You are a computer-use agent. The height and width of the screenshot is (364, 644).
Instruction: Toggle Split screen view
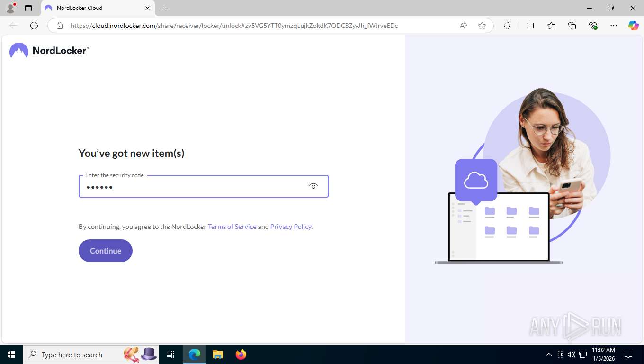click(530, 26)
